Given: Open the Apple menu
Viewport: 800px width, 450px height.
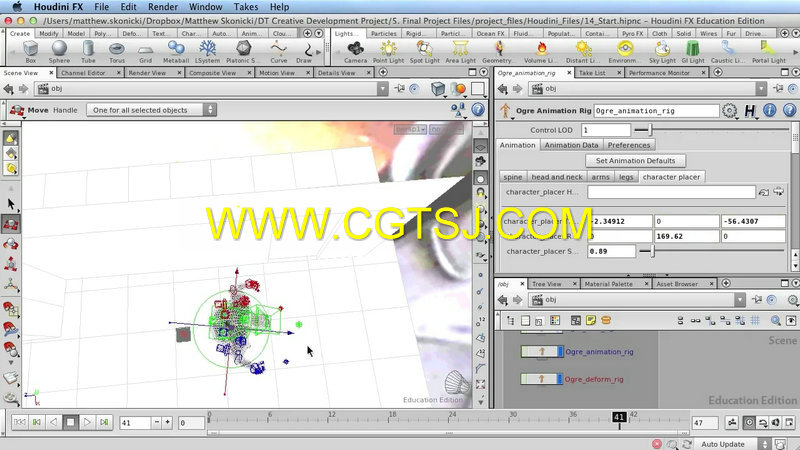Looking at the screenshot, I should 17,7.
